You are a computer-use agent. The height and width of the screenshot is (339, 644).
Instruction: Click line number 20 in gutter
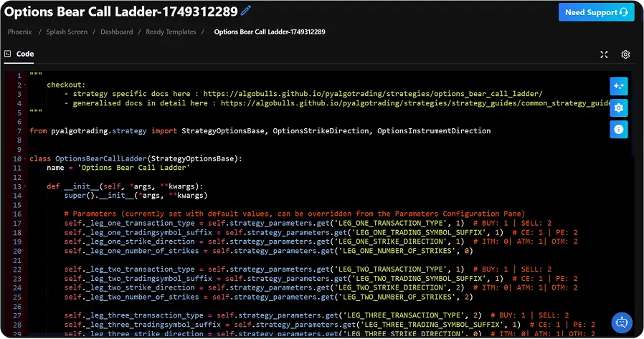16,251
